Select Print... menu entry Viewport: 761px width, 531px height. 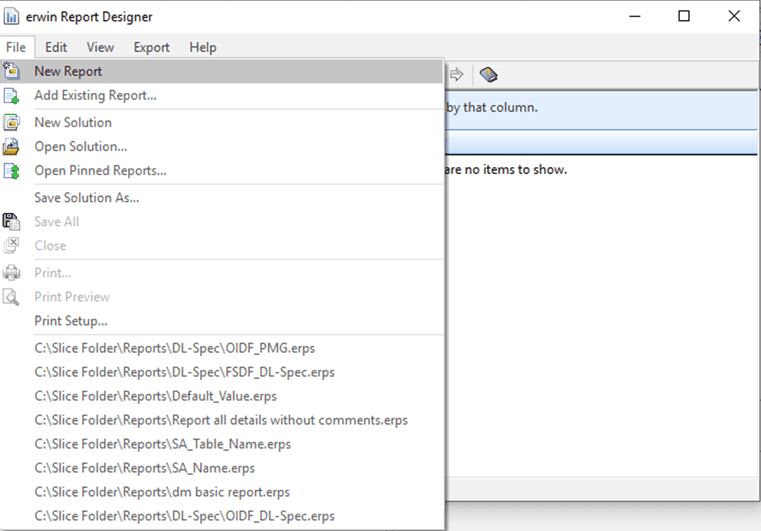(222, 273)
